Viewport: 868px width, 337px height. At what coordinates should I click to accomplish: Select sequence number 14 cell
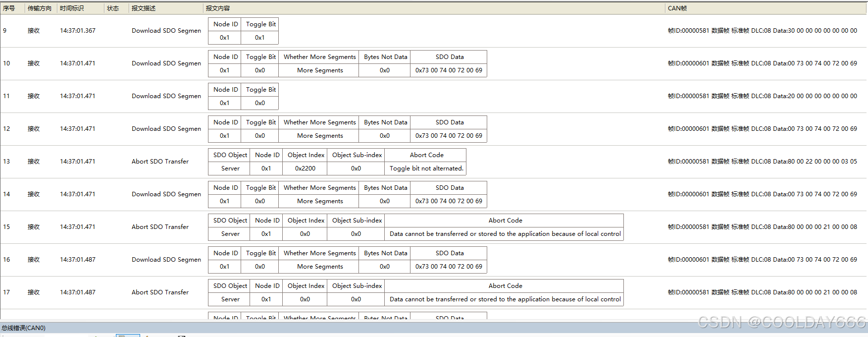[x=6, y=194]
